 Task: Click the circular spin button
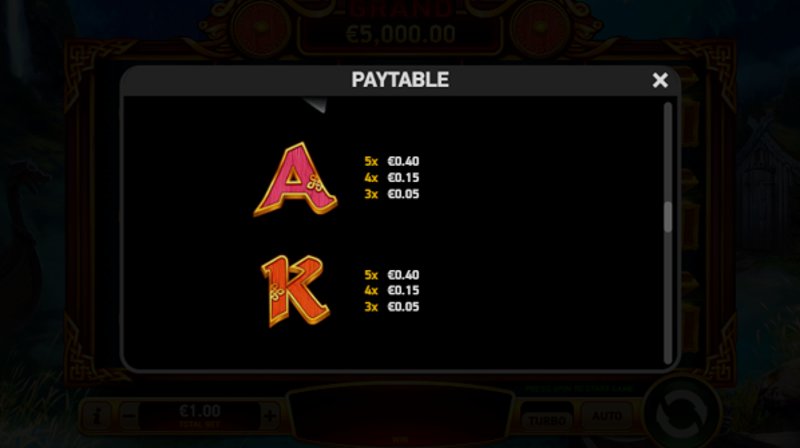click(682, 413)
